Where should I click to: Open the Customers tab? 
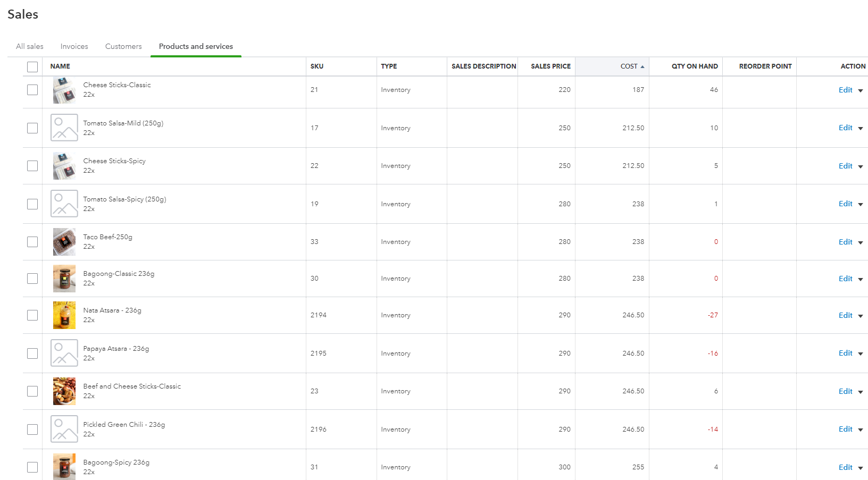click(x=123, y=46)
